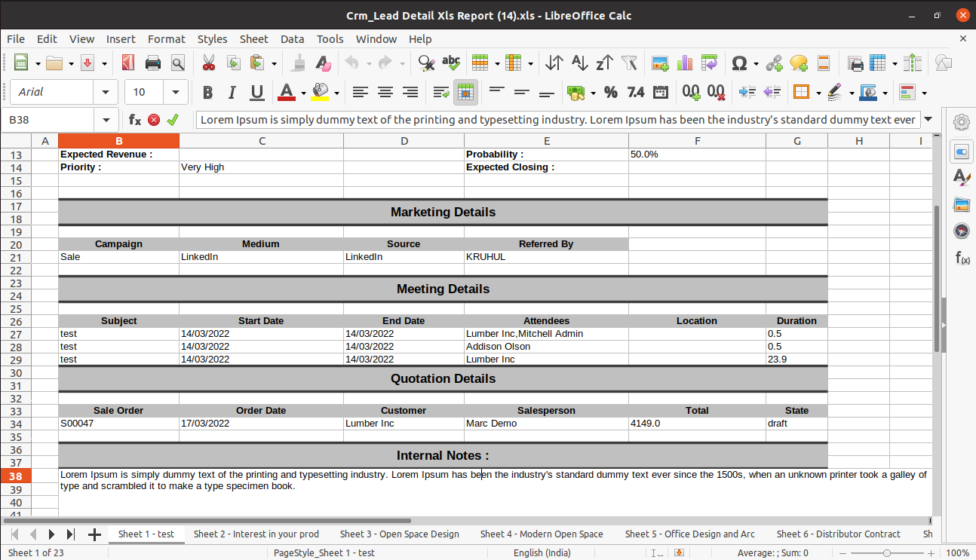
Task: Toggle Align Right
Action: pos(410,92)
